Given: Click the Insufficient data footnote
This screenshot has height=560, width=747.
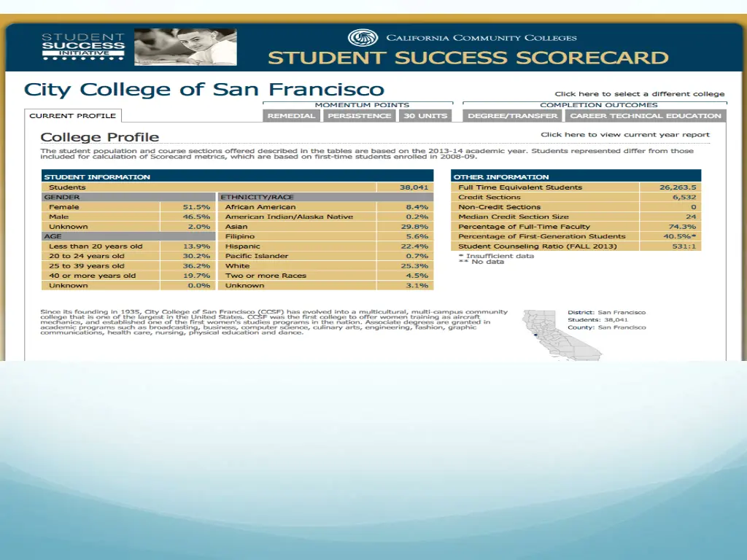Looking at the screenshot, I should [x=496, y=256].
